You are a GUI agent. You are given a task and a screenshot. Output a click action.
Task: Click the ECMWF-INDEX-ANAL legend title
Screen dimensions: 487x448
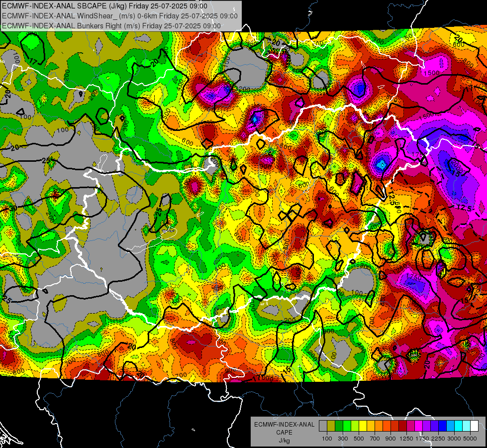pyautogui.click(x=285, y=425)
